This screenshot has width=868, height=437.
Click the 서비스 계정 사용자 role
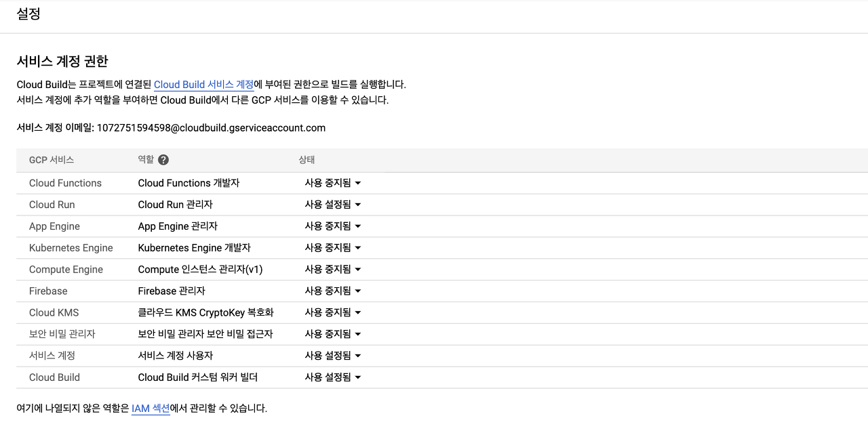point(176,356)
